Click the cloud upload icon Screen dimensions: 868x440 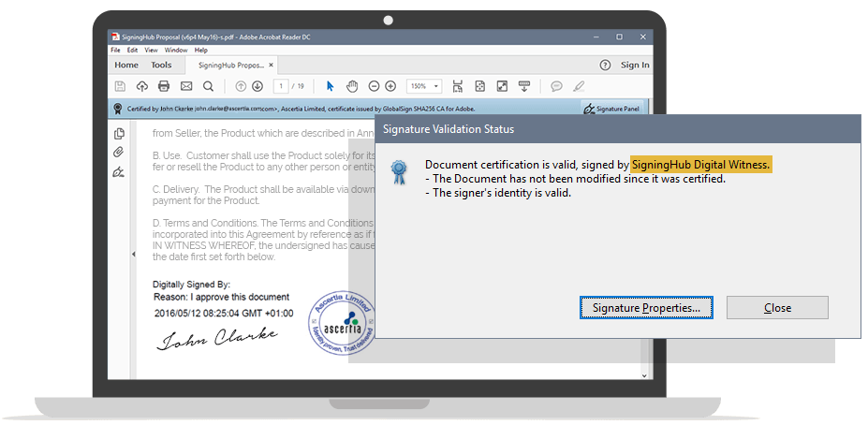tap(141, 86)
